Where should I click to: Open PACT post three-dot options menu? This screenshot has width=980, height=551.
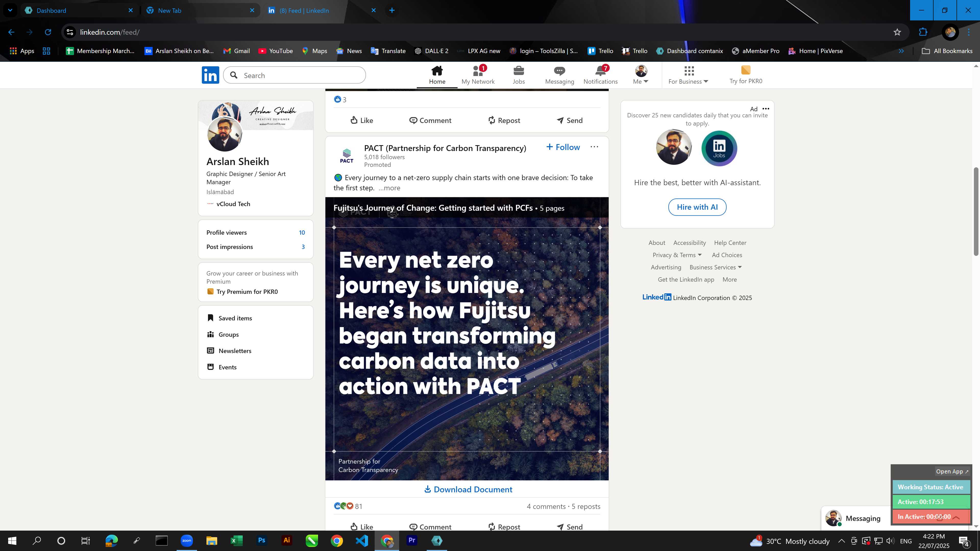tap(594, 147)
